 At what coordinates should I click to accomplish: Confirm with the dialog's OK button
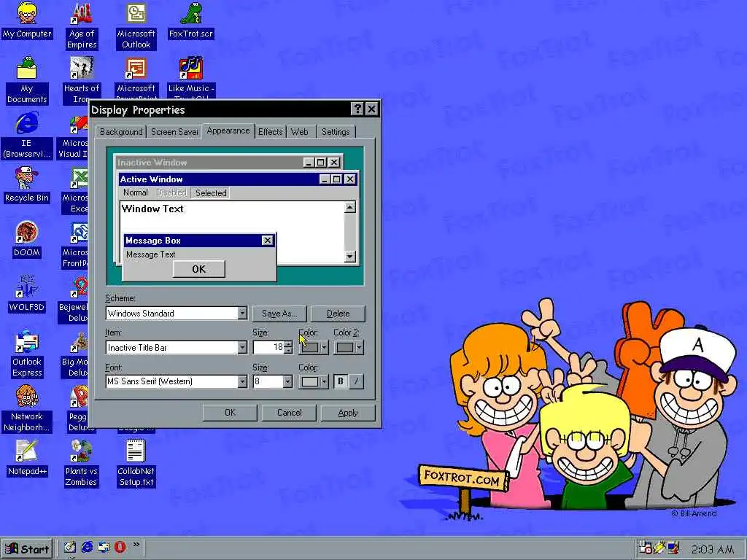230,413
